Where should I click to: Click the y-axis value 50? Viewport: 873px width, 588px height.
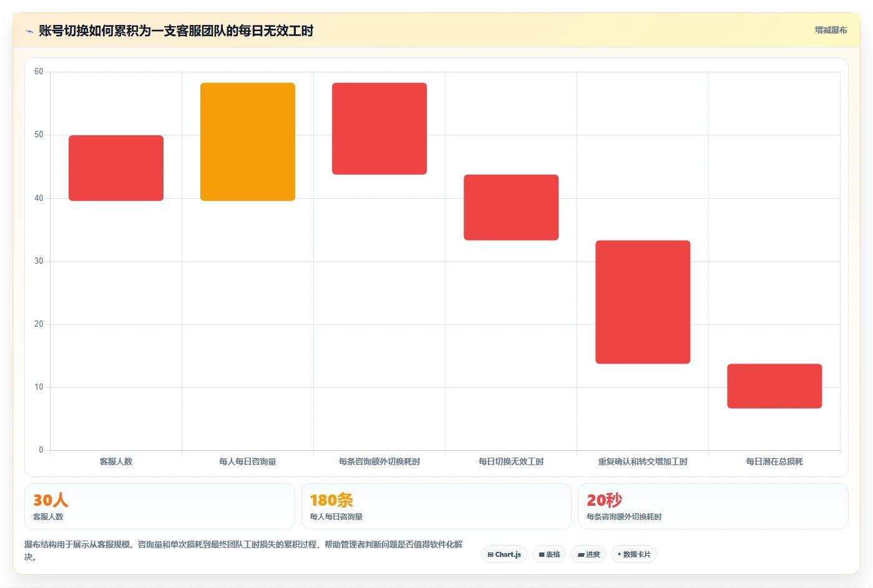point(39,135)
